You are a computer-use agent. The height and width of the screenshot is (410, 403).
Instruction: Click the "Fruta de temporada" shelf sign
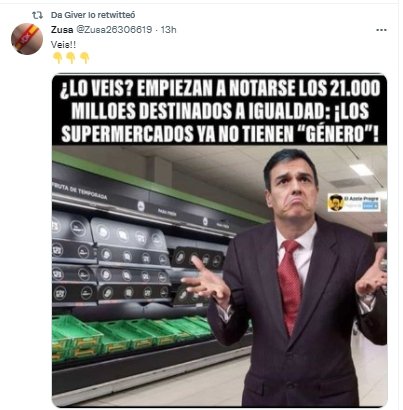tap(79, 191)
